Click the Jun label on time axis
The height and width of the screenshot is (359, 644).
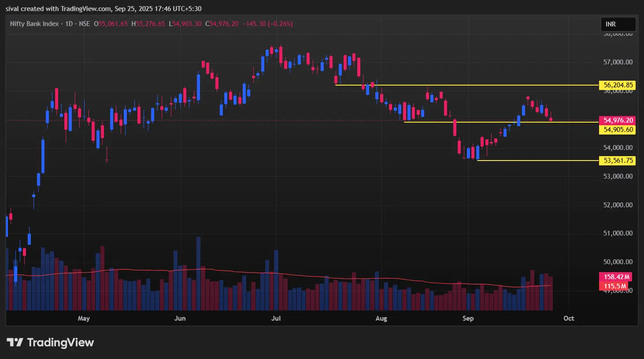coord(180,318)
